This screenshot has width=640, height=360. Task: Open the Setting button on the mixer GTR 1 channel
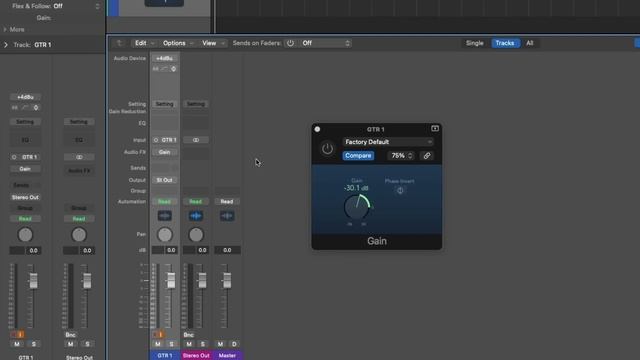coord(164,104)
